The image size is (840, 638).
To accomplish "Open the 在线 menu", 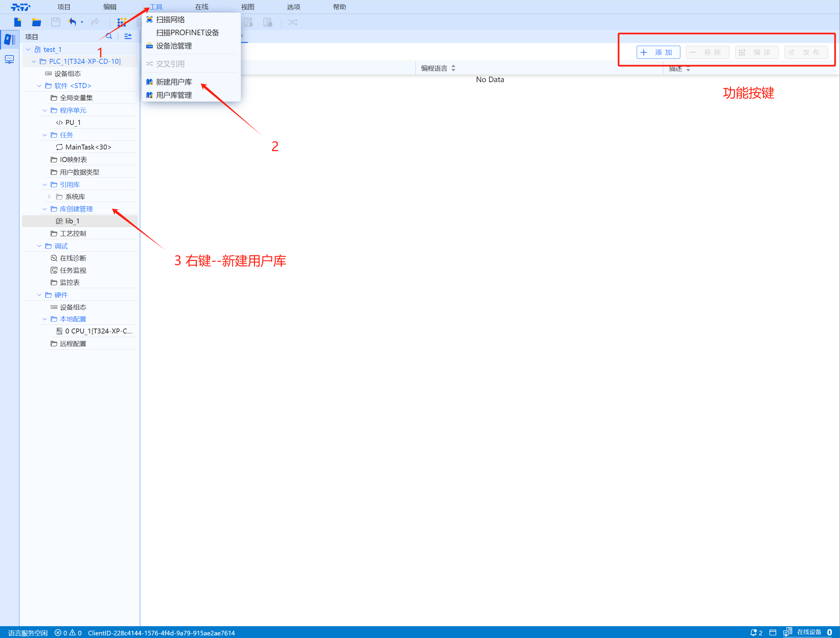I will (x=201, y=7).
